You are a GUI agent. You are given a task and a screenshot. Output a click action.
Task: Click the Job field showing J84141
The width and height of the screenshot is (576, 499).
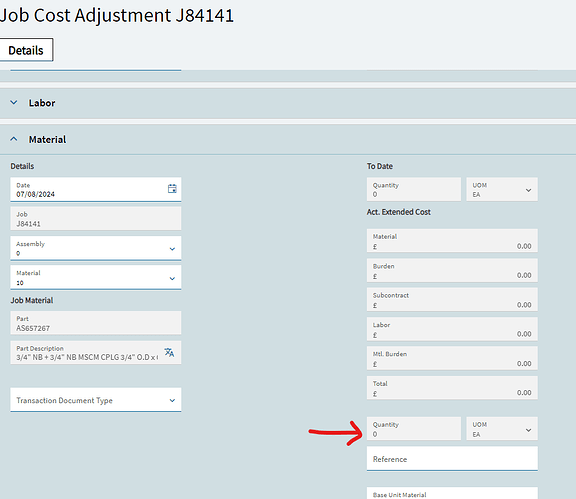(96, 219)
